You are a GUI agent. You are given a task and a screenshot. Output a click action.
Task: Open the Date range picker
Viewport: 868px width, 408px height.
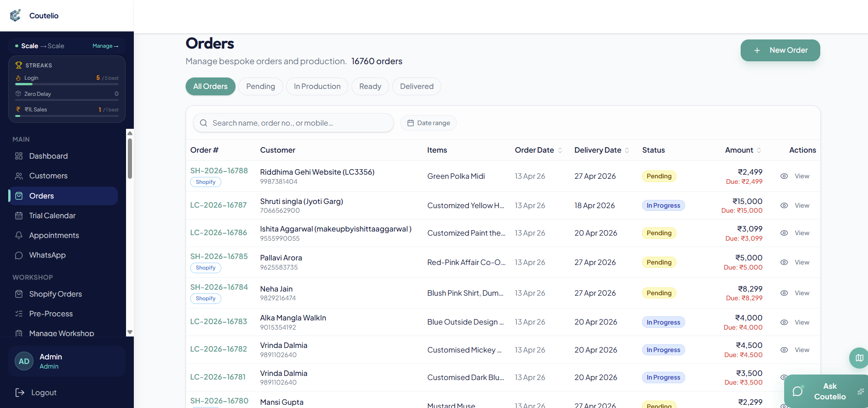pos(429,123)
